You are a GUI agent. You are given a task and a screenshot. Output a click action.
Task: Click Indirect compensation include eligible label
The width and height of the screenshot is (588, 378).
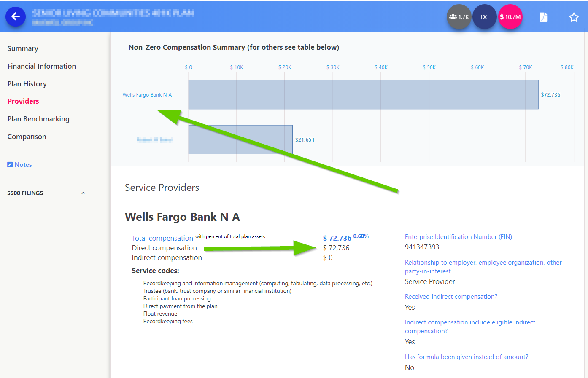[x=470, y=327]
